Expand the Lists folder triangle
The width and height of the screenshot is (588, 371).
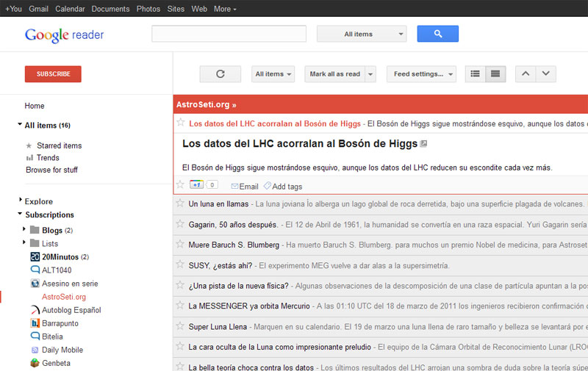coord(24,242)
